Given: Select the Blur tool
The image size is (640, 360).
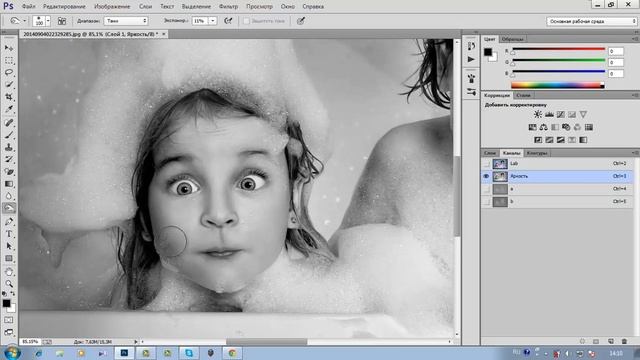Looking at the screenshot, I should tap(9, 196).
